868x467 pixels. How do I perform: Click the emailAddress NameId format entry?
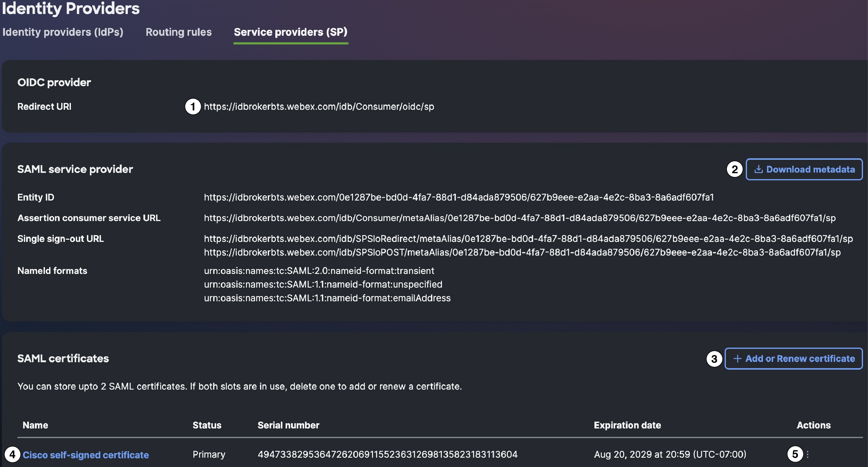(327, 298)
